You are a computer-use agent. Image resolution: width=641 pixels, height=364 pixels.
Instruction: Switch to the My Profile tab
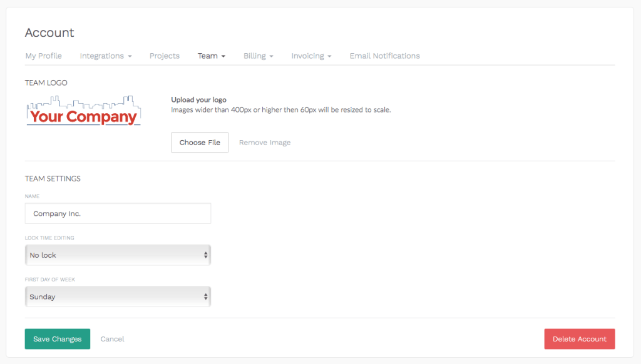tap(43, 56)
